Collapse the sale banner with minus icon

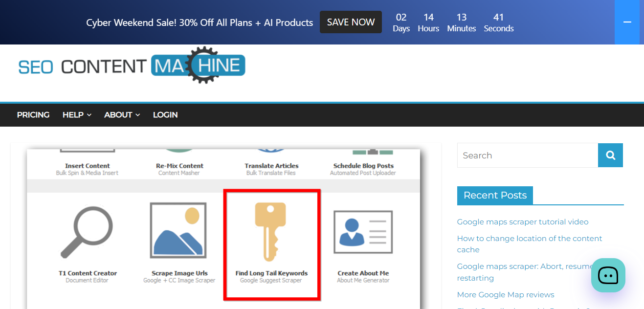(x=627, y=22)
